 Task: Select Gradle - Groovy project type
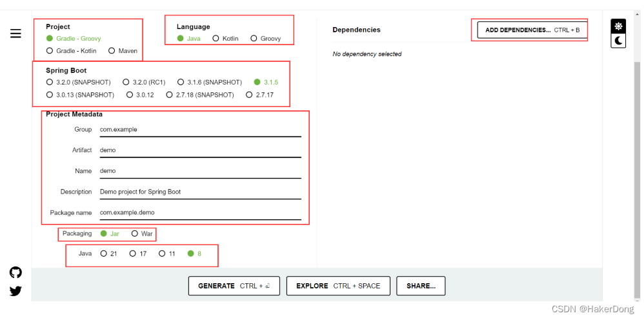coord(74,38)
